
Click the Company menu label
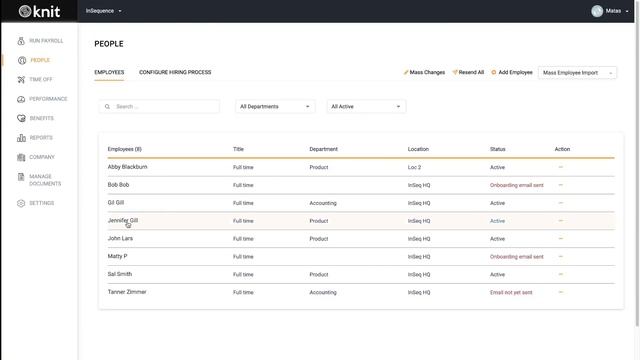pos(42,157)
